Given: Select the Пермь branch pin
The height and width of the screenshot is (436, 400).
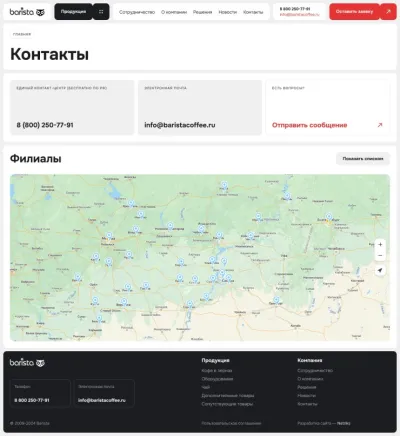Looking at the screenshot, I should (x=287, y=196).
